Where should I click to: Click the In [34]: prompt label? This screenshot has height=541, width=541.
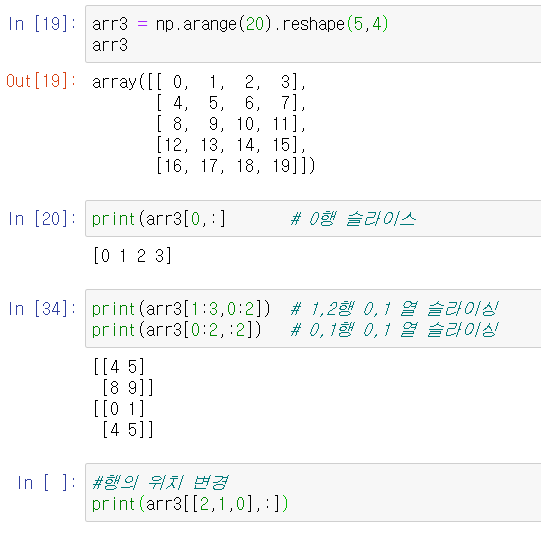42,308
